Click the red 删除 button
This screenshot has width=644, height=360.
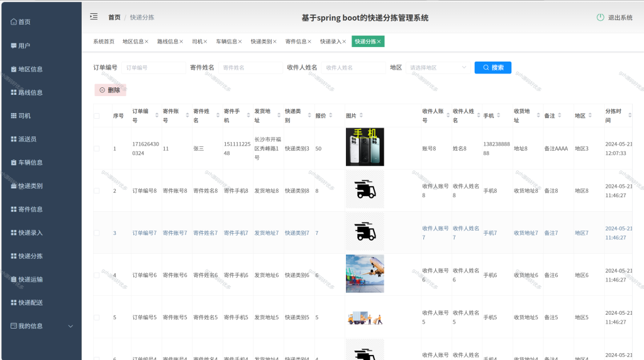[110, 90]
